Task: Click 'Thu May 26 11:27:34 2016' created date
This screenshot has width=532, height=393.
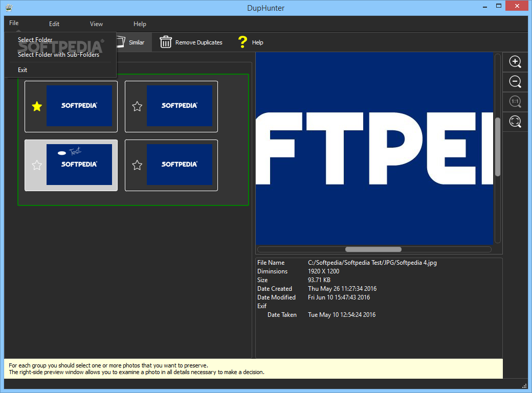Action: [x=342, y=289]
